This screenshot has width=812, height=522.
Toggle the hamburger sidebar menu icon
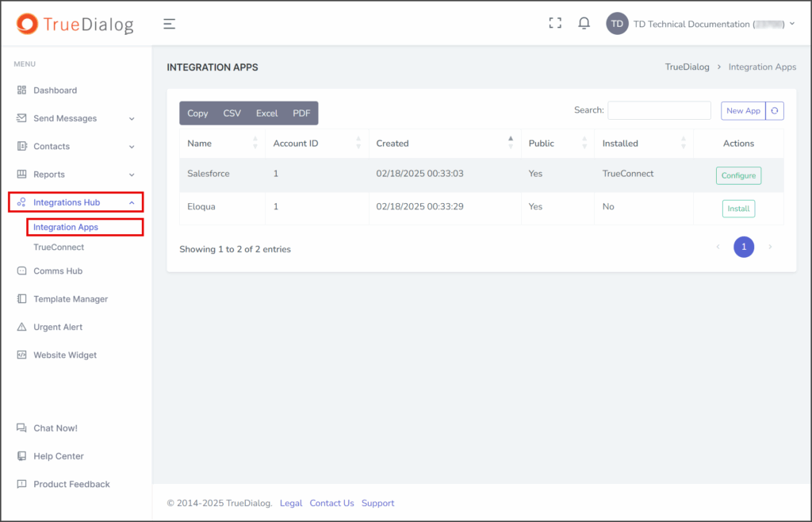pyautogui.click(x=170, y=24)
